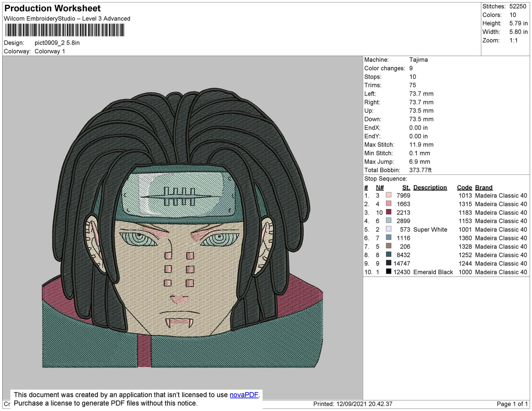Image resolution: width=532 pixels, height=411 pixels.
Task: Select the light blue swatch for stop 4 (code 1153)
Action: 388,220
